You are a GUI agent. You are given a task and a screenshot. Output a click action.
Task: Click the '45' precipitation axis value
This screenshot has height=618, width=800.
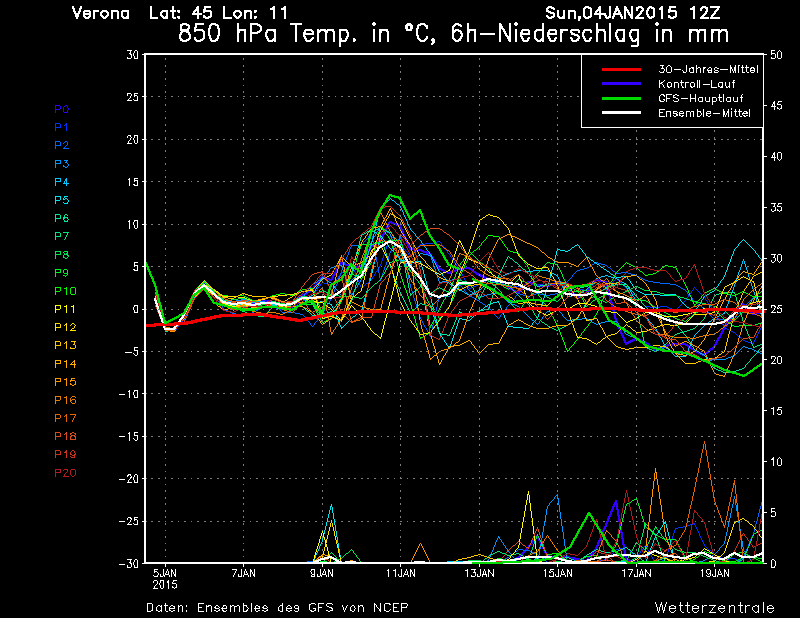pyautogui.click(x=776, y=106)
